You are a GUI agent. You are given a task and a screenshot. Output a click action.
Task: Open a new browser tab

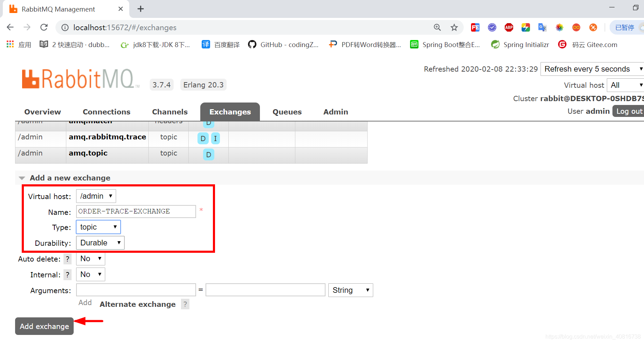(141, 9)
